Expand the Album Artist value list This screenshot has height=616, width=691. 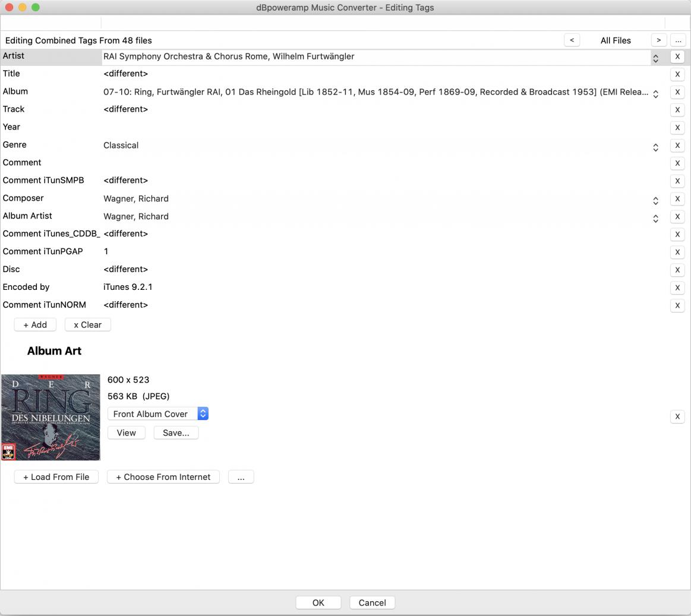point(655,219)
